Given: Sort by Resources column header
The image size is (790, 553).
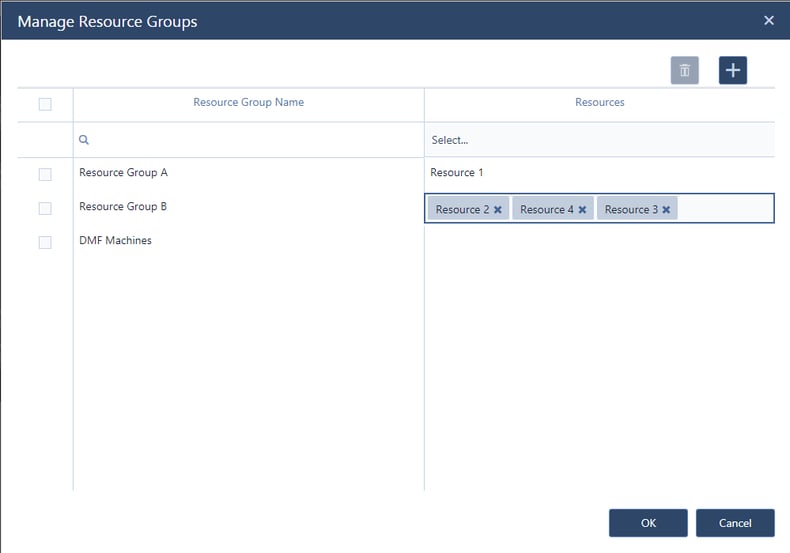Looking at the screenshot, I should point(600,102).
